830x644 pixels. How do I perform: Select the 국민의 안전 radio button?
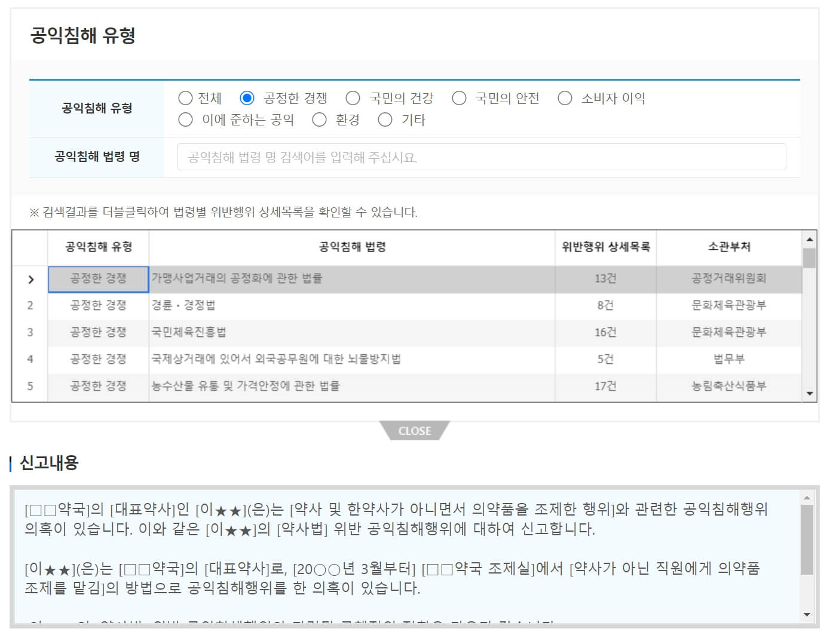click(x=459, y=98)
